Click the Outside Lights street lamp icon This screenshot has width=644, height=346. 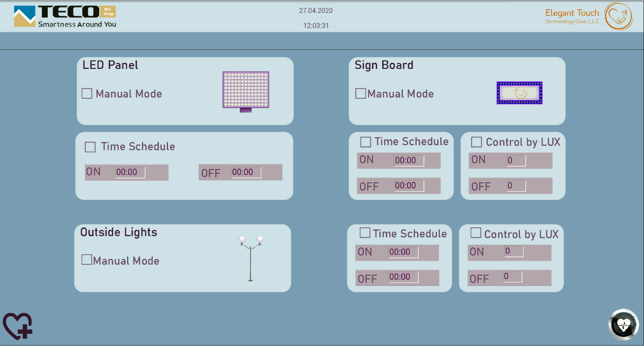[x=250, y=258]
